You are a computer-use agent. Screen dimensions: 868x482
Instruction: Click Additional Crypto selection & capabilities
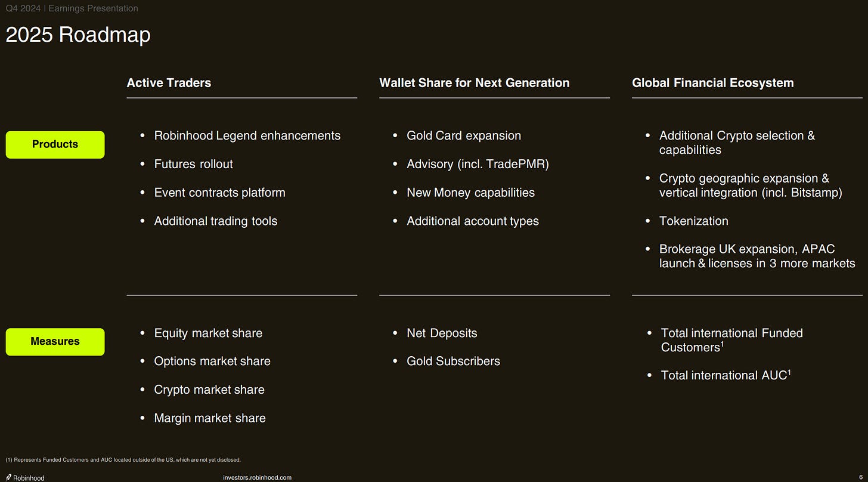[x=737, y=143]
